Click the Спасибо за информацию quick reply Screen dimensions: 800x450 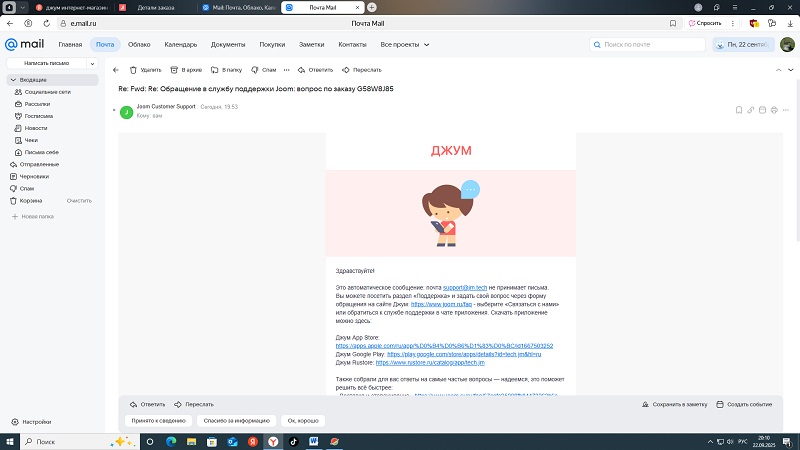(x=236, y=421)
